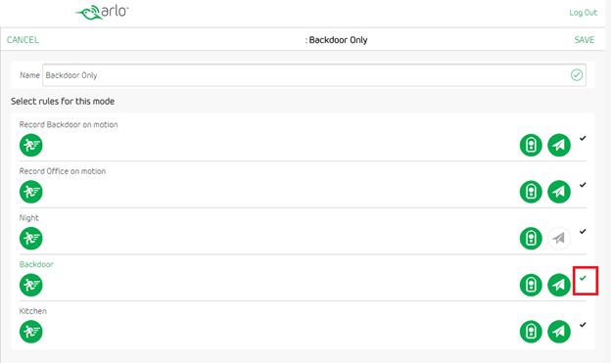Click SAVE to store the mode

pyautogui.click(x=585, y=40)
